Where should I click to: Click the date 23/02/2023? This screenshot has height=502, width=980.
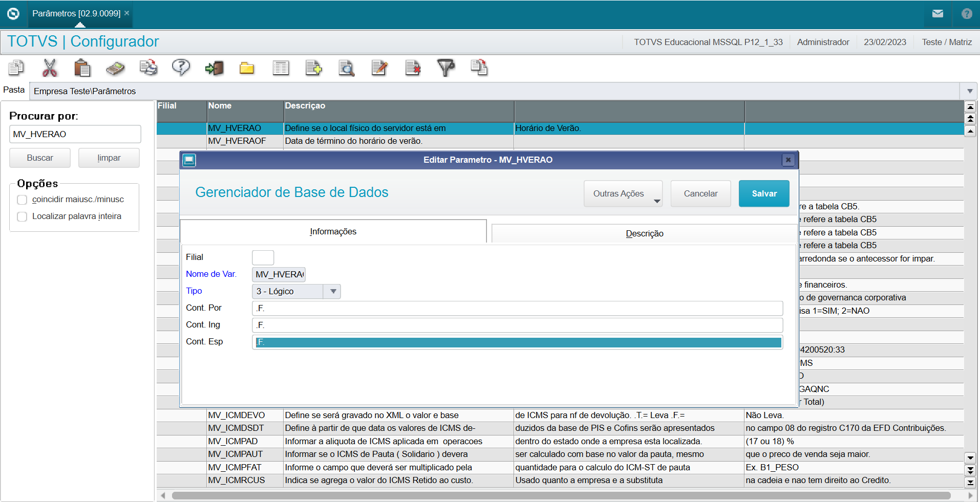[x=885, y=42]
